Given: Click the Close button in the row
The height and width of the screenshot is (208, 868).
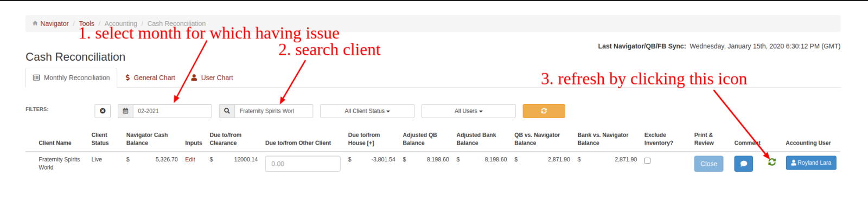Looking at the screenshot, I should pos(709,164).
